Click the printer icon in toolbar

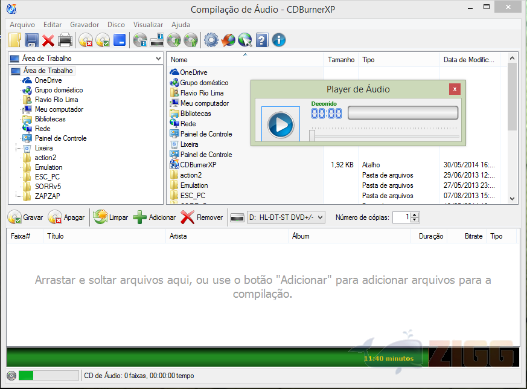click(x=65, y=40)
